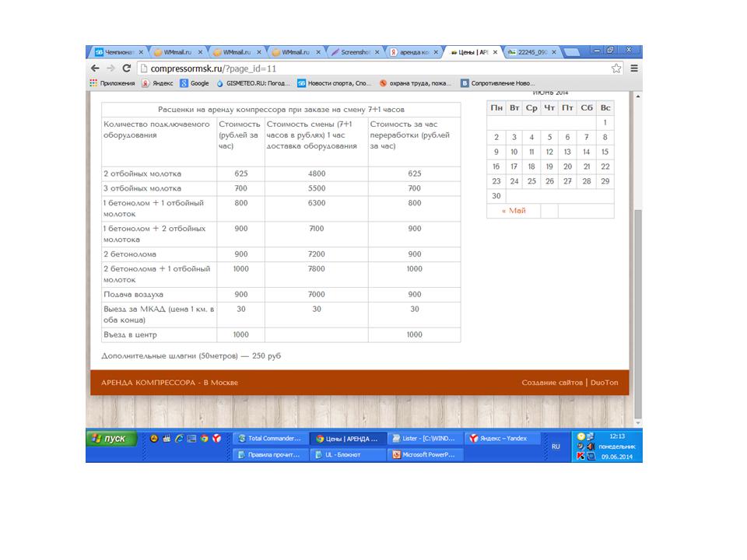This screenshot has height=560, width=747.
Task: Bookmark this page with the star icon
Action: pos(616,68)
